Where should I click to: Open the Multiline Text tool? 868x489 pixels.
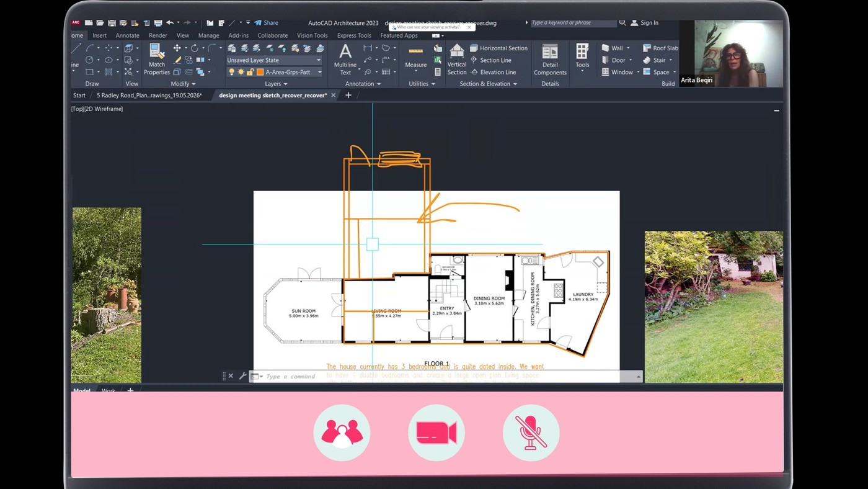click(x=345, y=60)
